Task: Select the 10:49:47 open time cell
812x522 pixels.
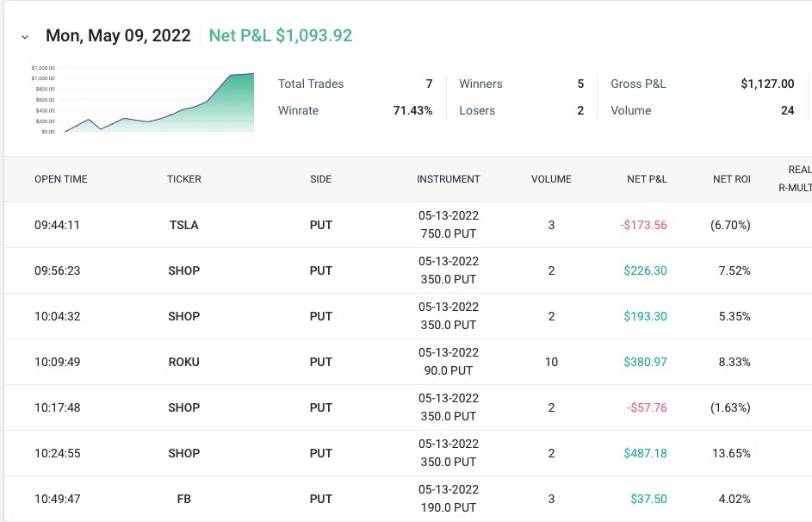Action: click(57, 499)
